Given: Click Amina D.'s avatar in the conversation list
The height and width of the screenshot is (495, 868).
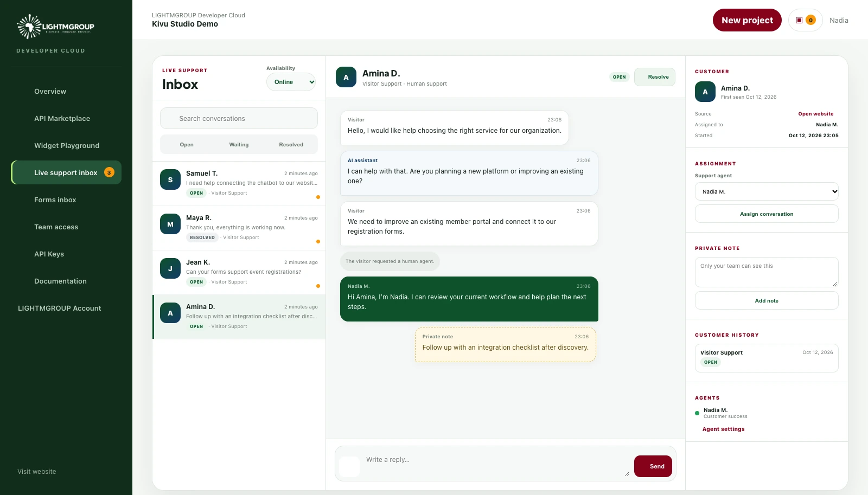Looking at the screenshot, I should (170, 313).
